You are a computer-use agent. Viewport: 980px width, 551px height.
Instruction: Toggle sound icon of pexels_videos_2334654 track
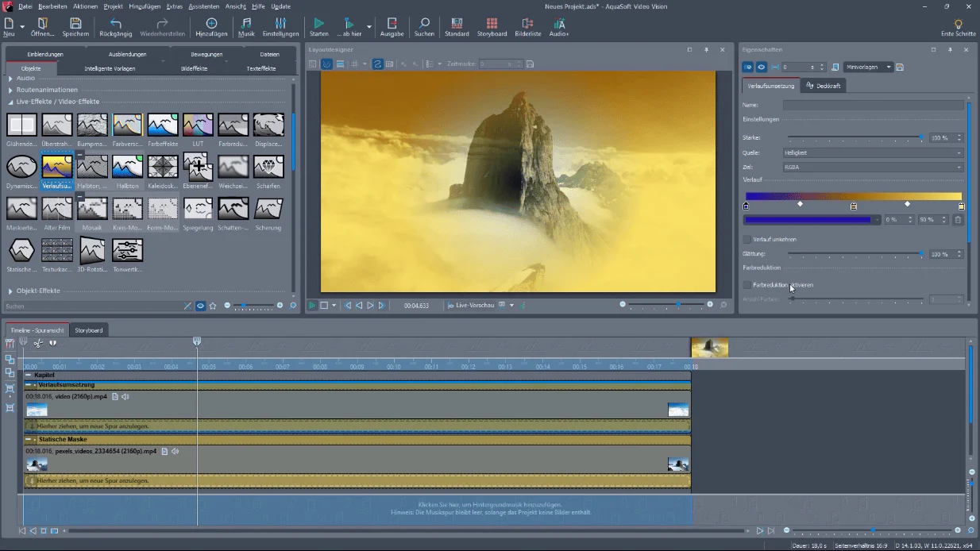(175, 451)
